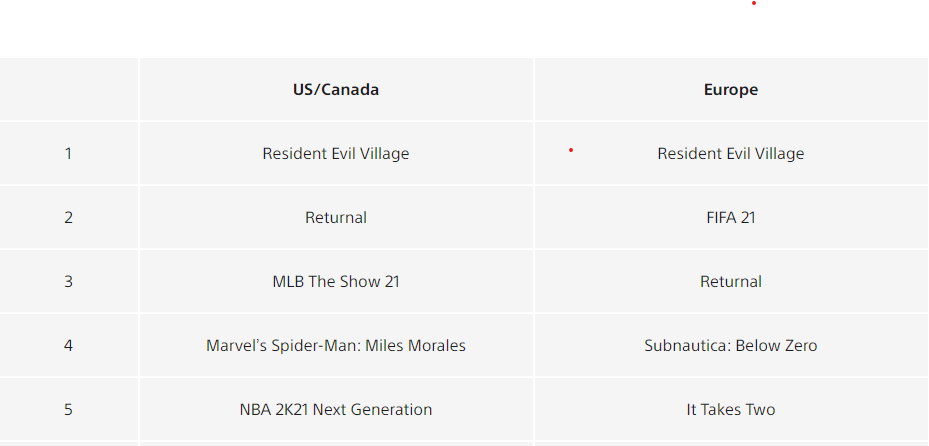The image size is (929, 446).
Task: Click rank number 3 cell
Action: point(68,281)
